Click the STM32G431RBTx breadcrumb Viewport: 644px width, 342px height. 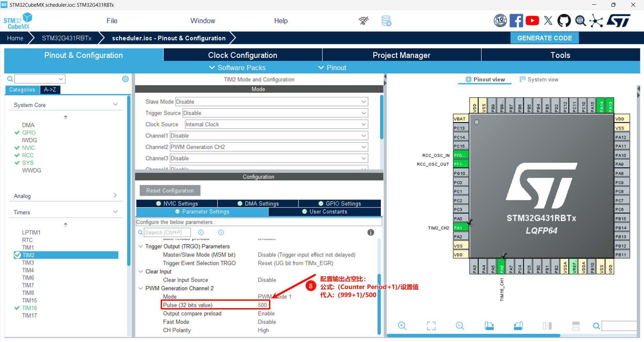coord(67,38)
